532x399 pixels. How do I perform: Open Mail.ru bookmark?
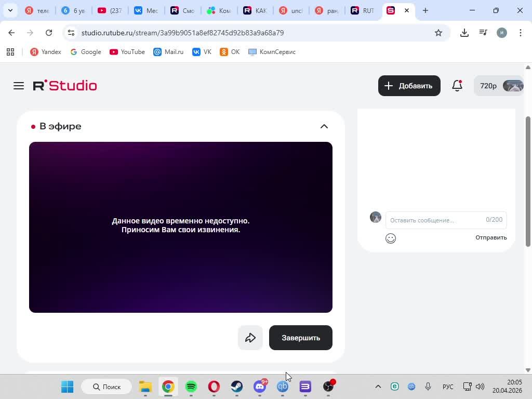pyautogui.click(x=169, y=52)
